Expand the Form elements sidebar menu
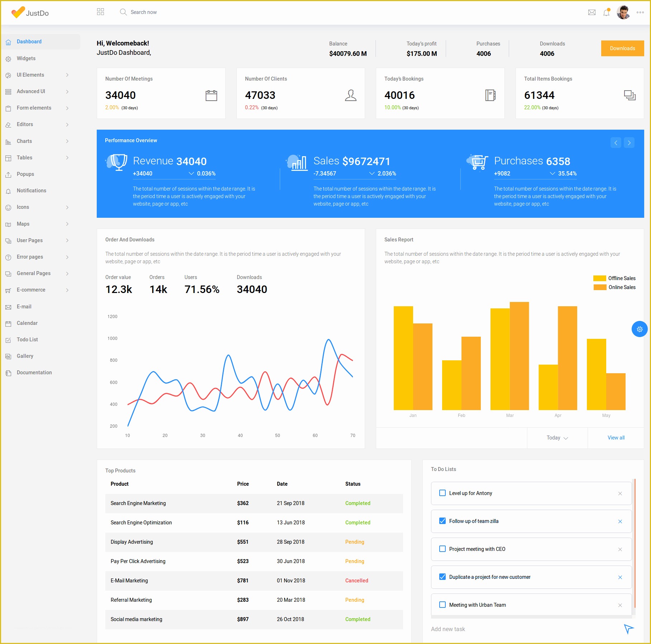Image resolution: width=651 pixels, height=644 pixels. pos(40,108)
